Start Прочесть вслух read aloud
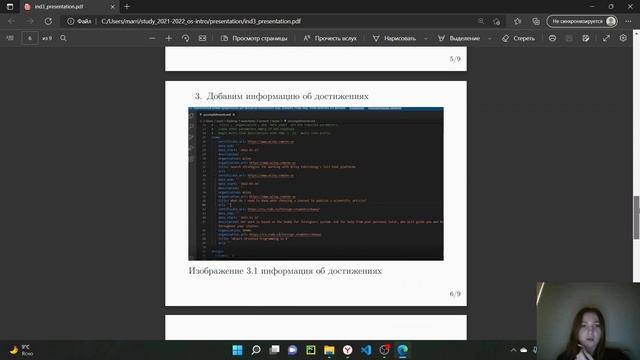Screen dimensions: 640x360 point(330,38)
